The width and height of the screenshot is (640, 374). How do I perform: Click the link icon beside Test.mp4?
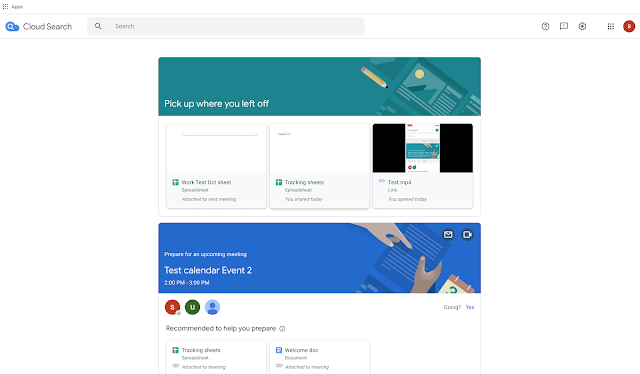[x=382, y=180]
